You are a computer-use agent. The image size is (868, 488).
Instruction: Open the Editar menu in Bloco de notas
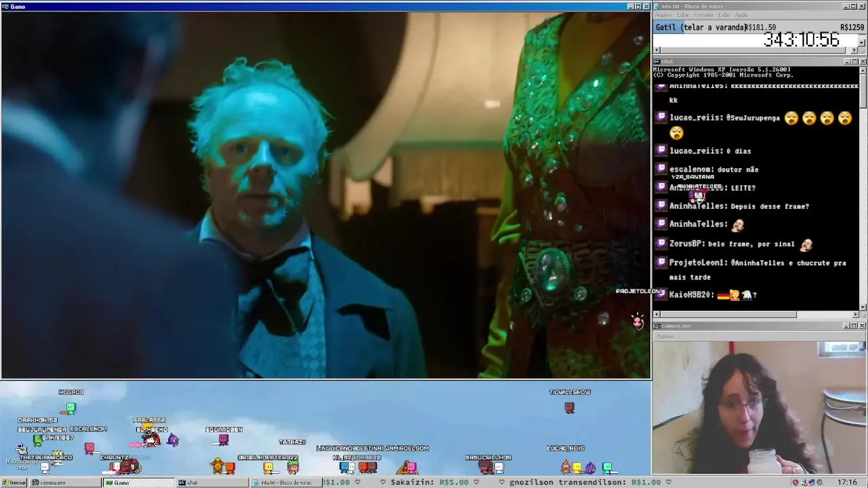683,15
